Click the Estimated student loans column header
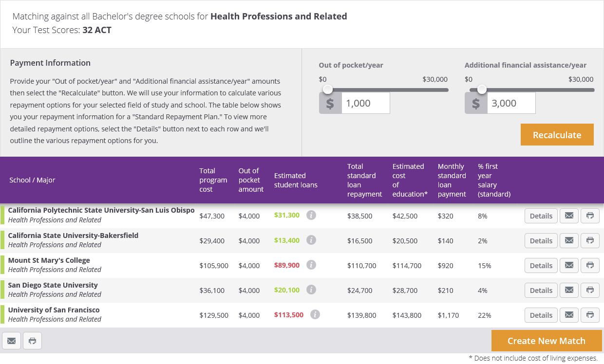The height and width of the screenshot is (364, 604). [x=296, y=180]
